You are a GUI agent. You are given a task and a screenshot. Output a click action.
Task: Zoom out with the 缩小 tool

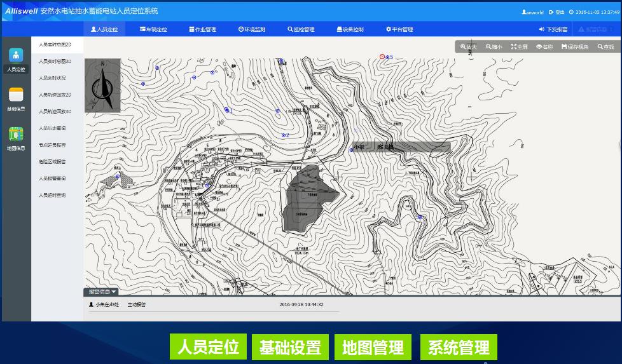pyautogui.click(x=494, y=47)
